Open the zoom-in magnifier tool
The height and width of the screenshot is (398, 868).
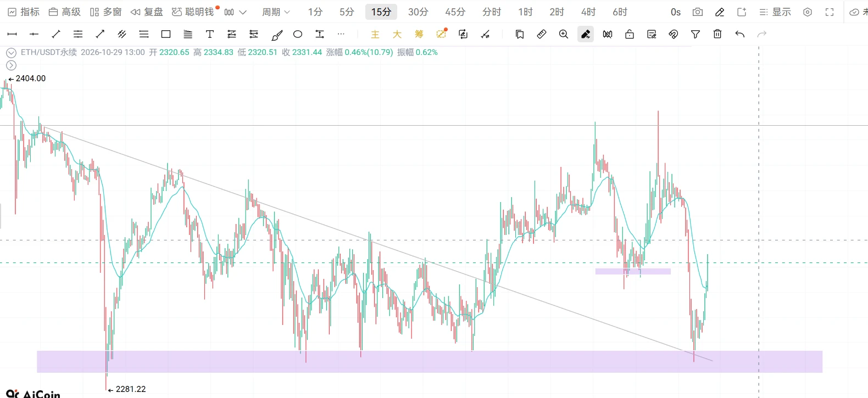(x=564, y=34)
